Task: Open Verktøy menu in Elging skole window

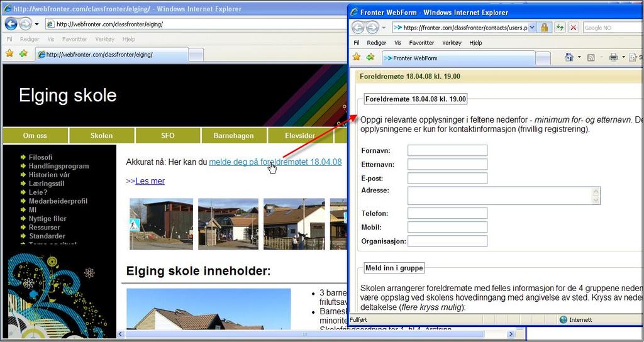Action: coord(105,39)
